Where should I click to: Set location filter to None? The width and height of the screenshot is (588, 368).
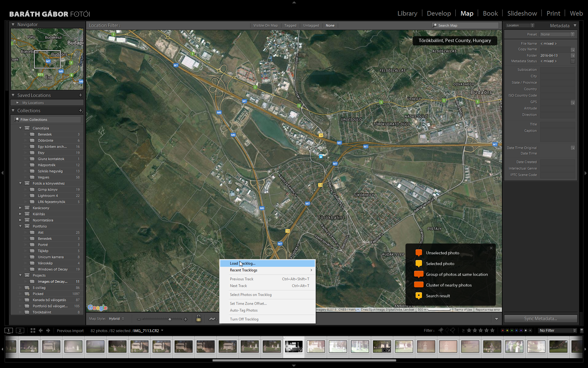(330, 25)
